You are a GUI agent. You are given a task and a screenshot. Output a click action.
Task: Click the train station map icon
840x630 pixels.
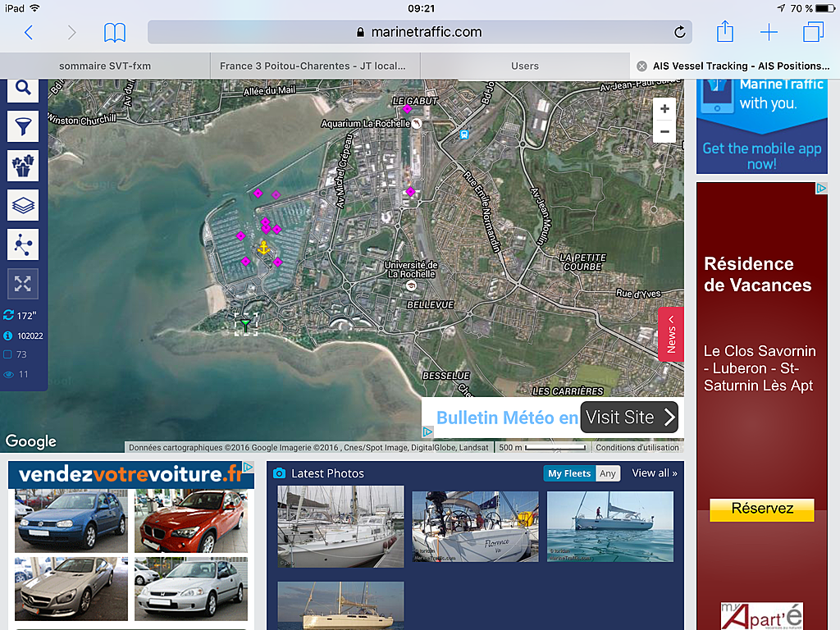point(464,135)
